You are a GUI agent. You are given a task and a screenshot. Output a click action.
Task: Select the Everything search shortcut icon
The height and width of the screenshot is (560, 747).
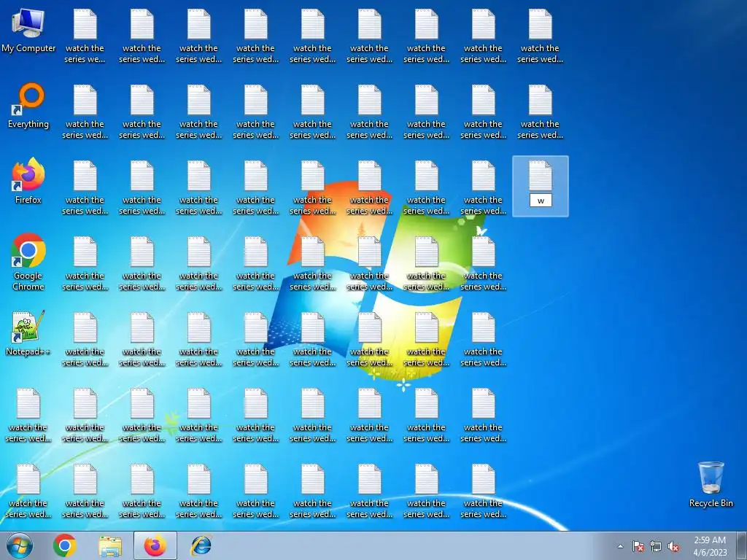[x=28, y=106]
